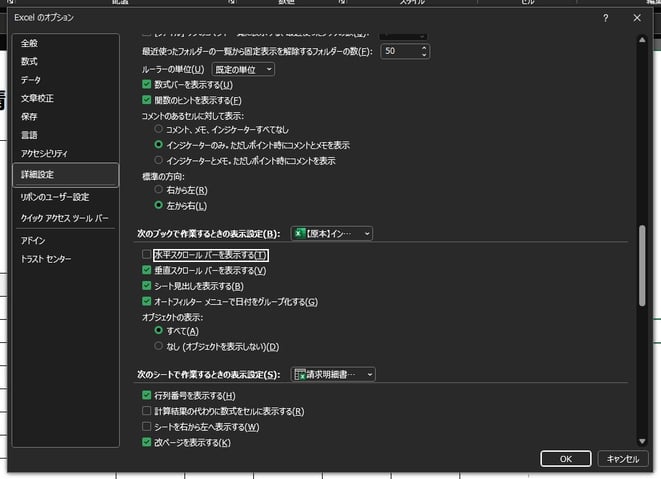The height and width of the screenshot is (479, 661).
Task: Close the Excel のオプション dialog
Action: tap(637, 18)
